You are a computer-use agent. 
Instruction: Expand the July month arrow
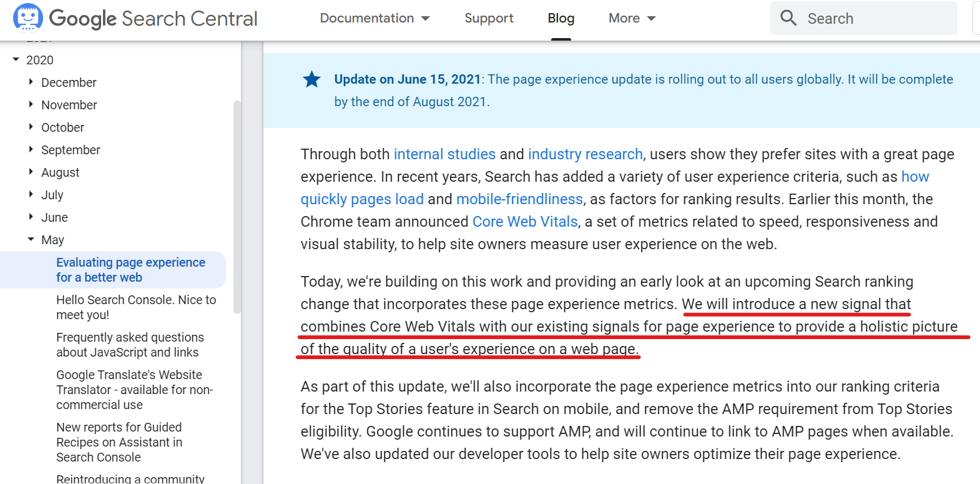31,194
